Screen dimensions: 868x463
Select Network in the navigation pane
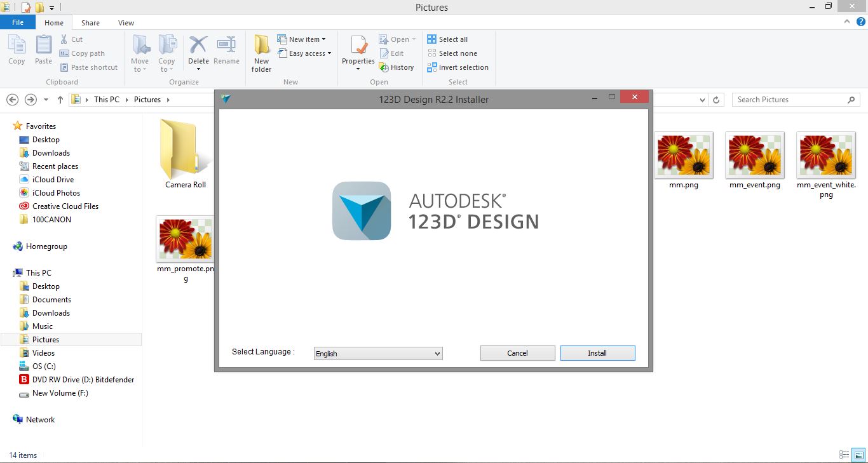pyautogui.click(x=40, y=420)
